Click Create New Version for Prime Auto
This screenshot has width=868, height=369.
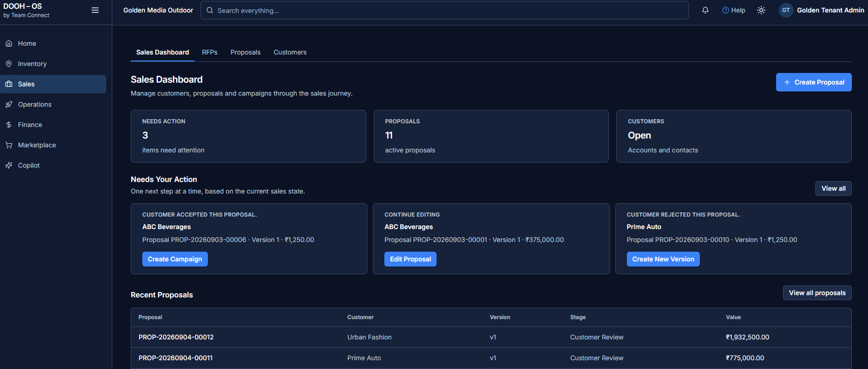(x=663, y=259)
